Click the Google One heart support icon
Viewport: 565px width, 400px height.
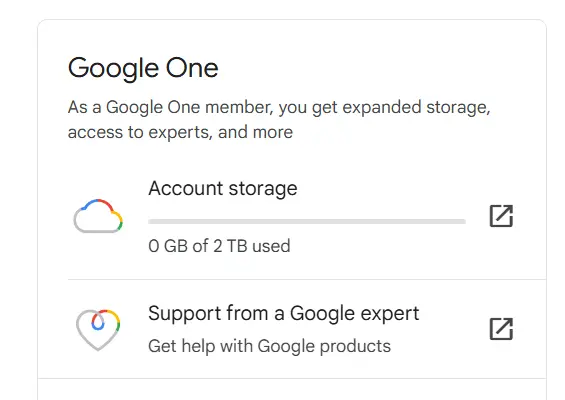[98, 329]
